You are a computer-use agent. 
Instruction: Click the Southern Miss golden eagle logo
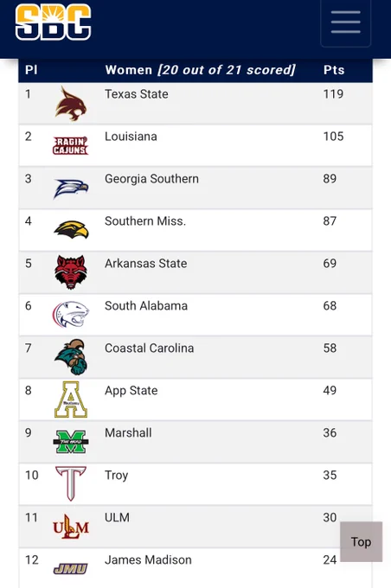[71, 229]
